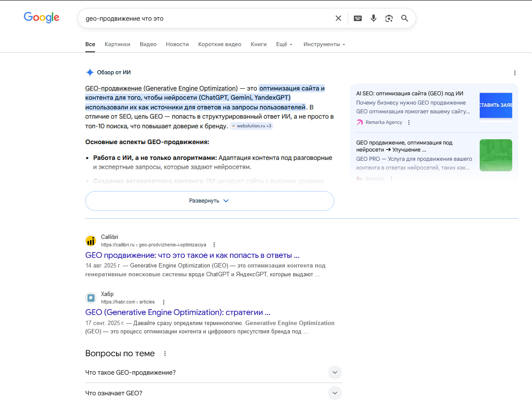
Task: Click the 'webolution.ru +3' source chip
Action: tap(251, 126)
